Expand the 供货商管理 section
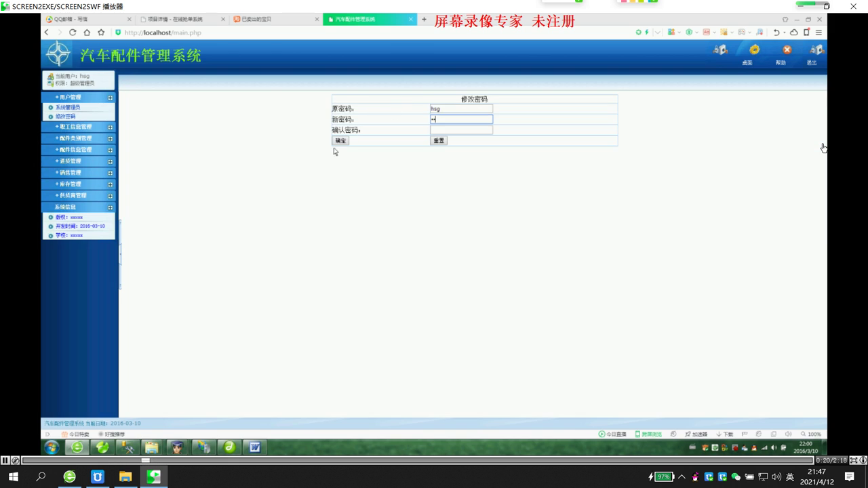The height and width of the screenshot is (488, 868). (79, 196)
